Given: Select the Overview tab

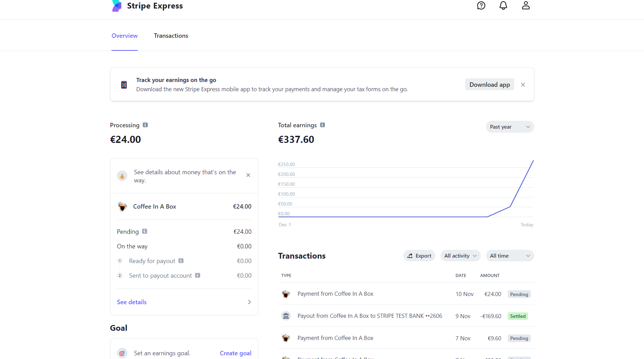Looking at the screenshot, I should [124, 35].
